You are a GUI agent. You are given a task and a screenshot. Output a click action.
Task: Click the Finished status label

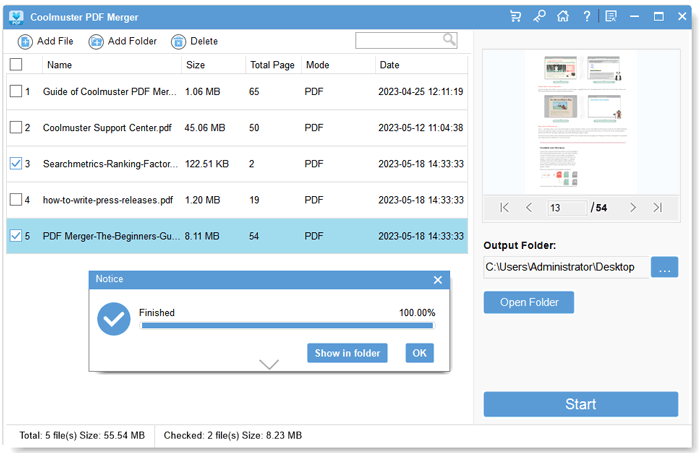157,312
